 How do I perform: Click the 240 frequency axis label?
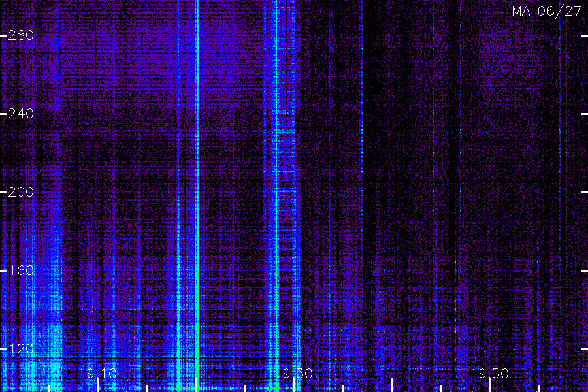tap(21, 114)
